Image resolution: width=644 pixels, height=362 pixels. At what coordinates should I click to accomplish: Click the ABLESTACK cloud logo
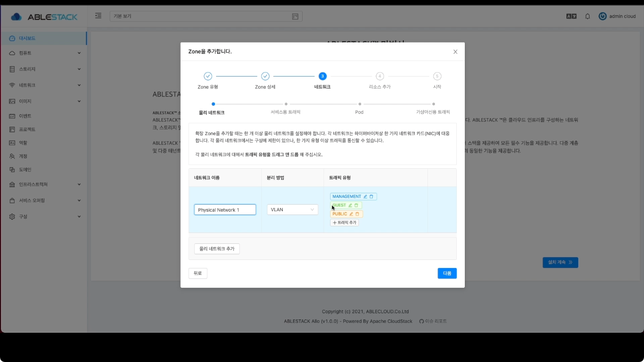pyautogui.click(x=17, y=17)
